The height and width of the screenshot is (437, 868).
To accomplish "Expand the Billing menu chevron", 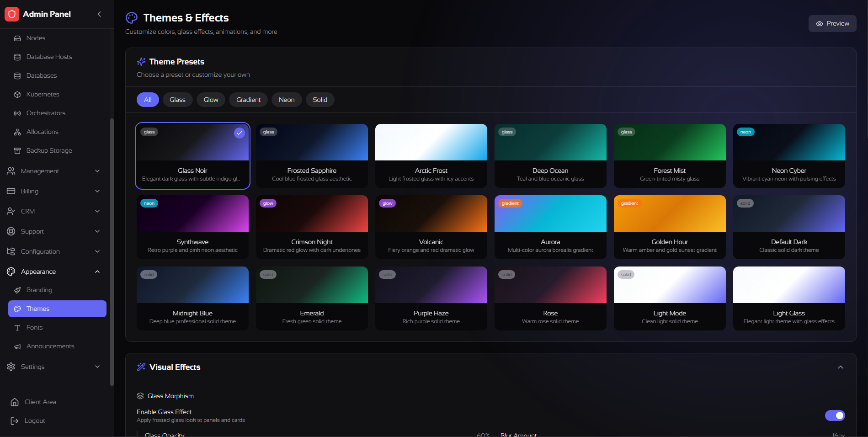I will pyautogui.click(x=97, y=191).
